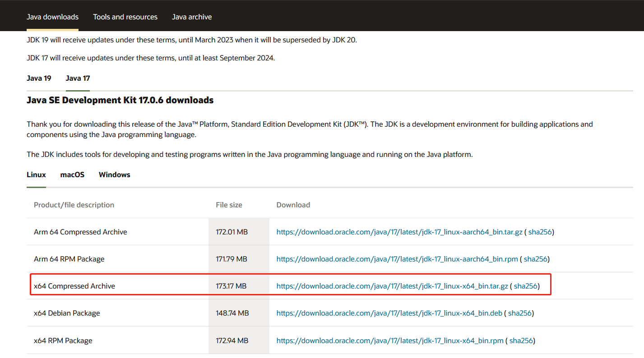Open sha256 for x64 RPM Package
Image resolution: width=644 pixels, height=358 pixels.
click(521, 340)
